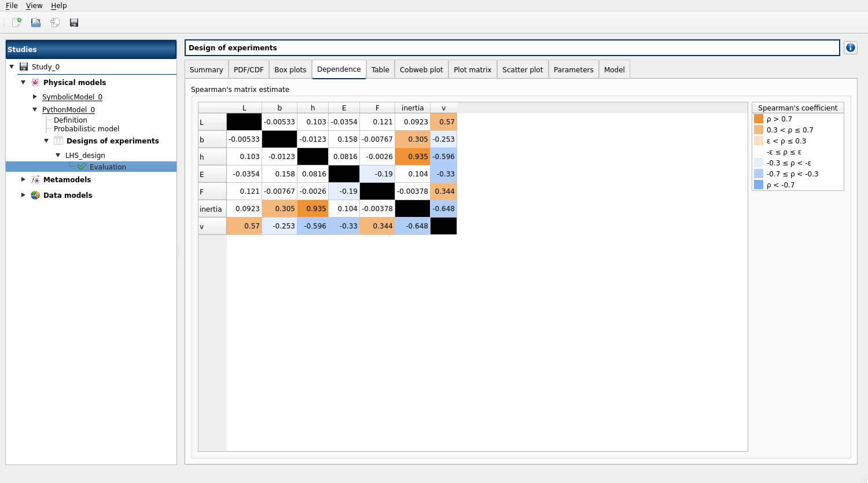This screenshot has width=868, height=483.
Task: Open the View menu
Action: [x=34, y=5]
